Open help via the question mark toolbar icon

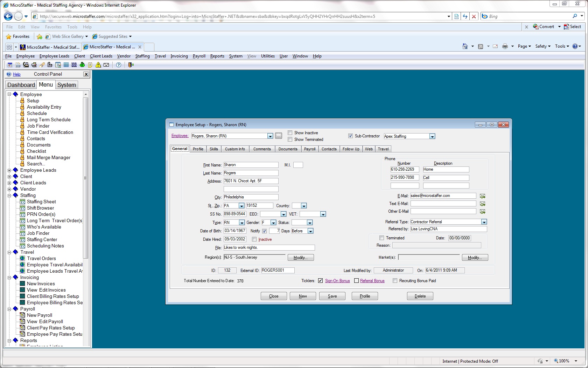[119, 65]
